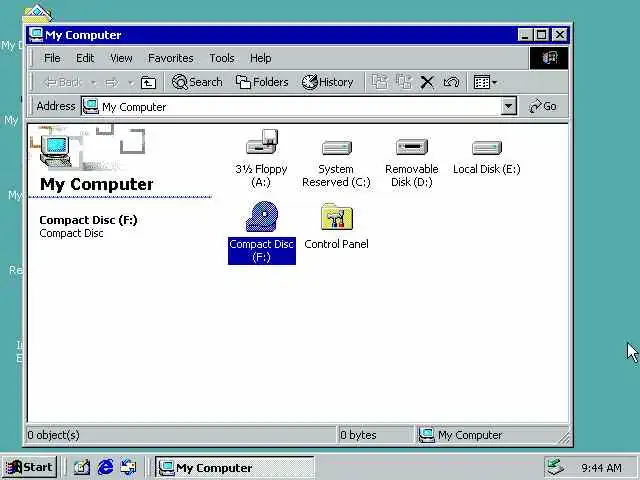Click the window resize grip corner
Image resolution: width=640 pixels, height=480 pixels.
click(564, 438)
